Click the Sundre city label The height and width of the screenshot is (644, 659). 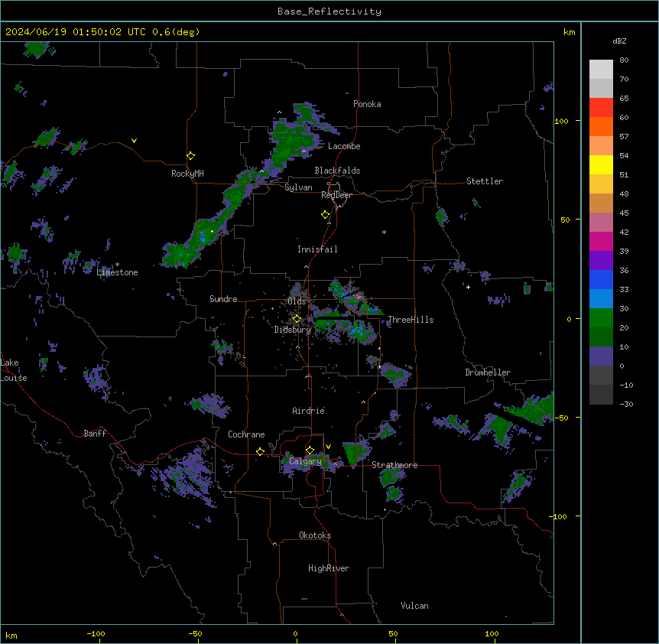223,299
